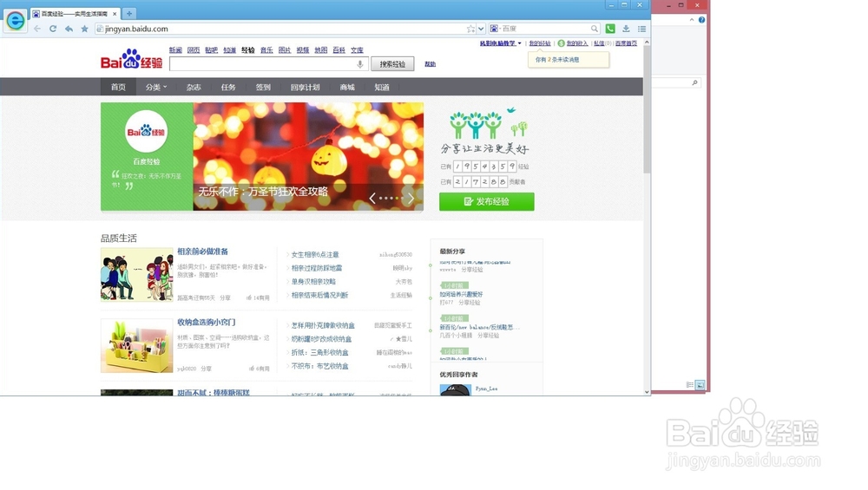Viewport: 868px width, 490px height.
Task: Expand the username dropdown at top right
Action: (501, 43)
